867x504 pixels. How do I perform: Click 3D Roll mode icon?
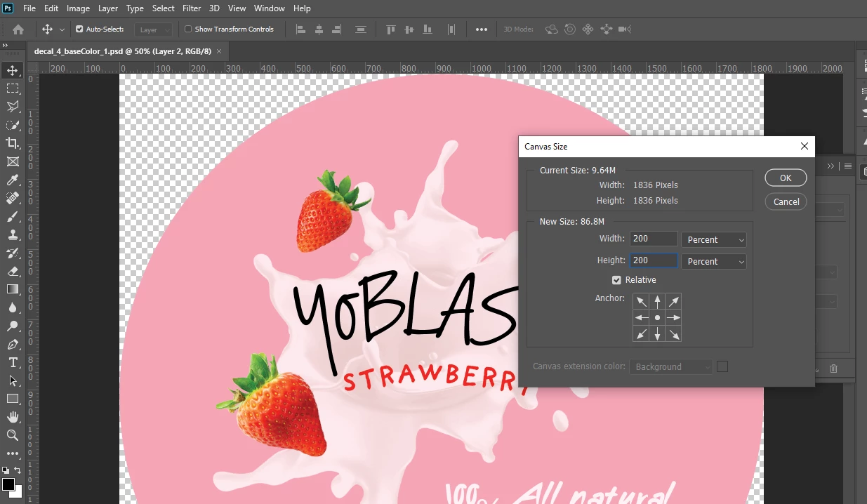[x=570, y=29]
